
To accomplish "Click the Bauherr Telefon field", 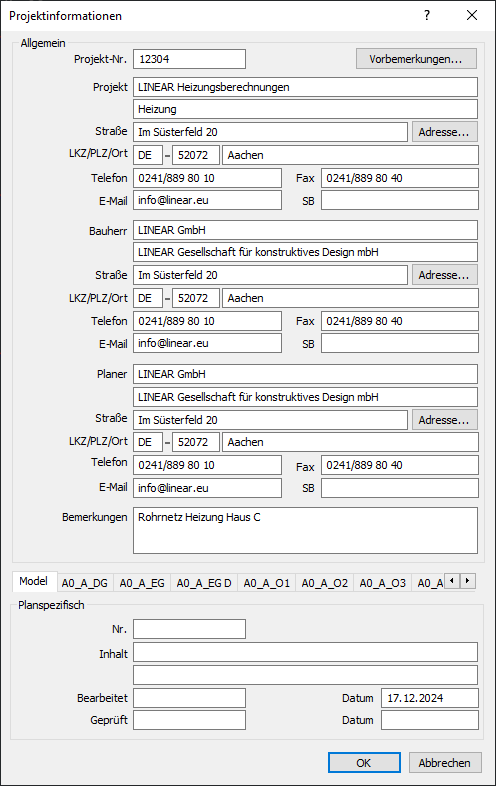I will tap(207, 321).
